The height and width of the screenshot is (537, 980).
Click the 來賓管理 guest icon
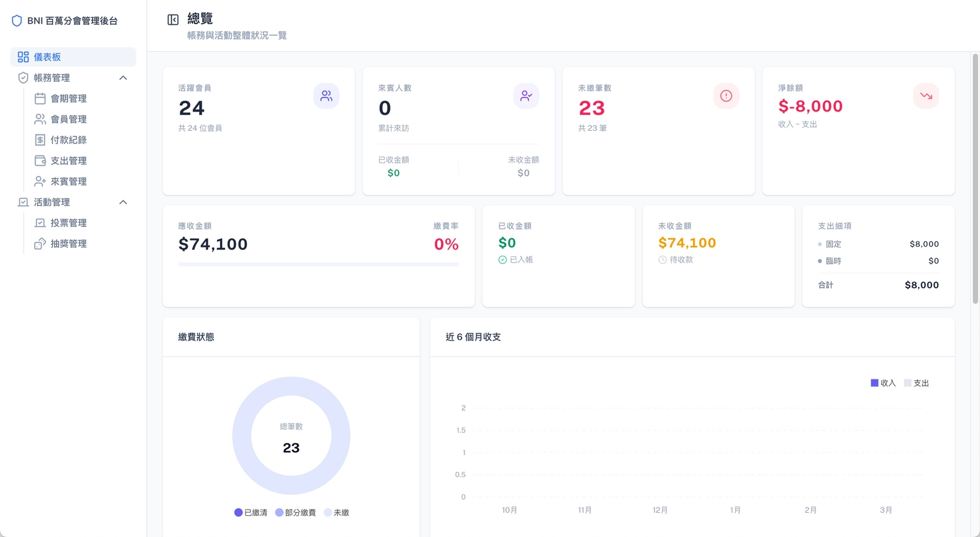(40, 181)
